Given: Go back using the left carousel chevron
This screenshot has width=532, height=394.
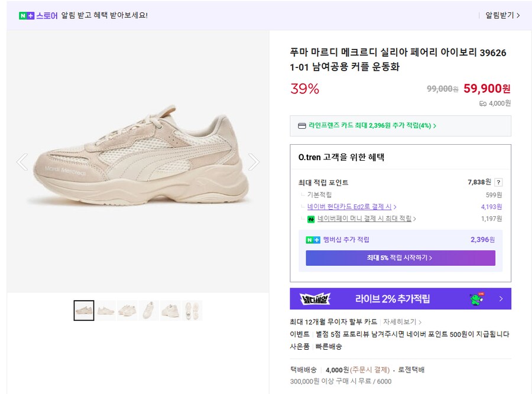Looking at the screenshot, I should coord(22,161).
